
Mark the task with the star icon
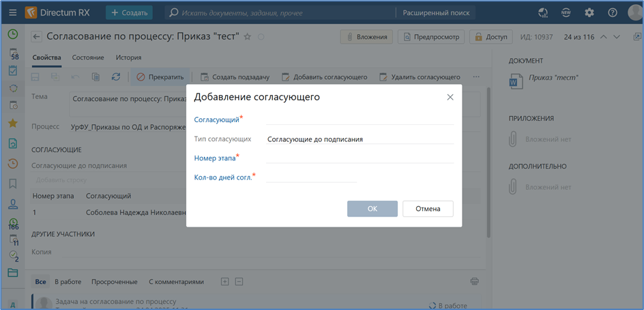248,37
